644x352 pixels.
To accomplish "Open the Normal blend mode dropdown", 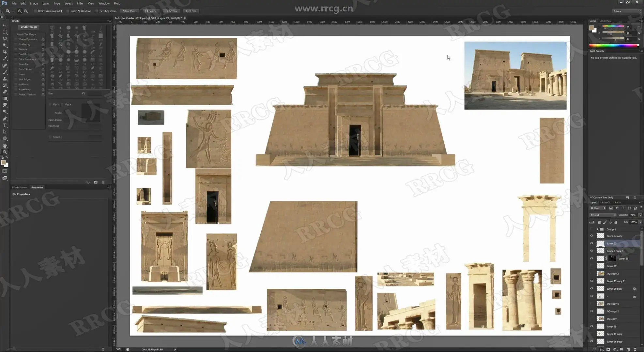I will pyautogui.click(x=603, y=215).
